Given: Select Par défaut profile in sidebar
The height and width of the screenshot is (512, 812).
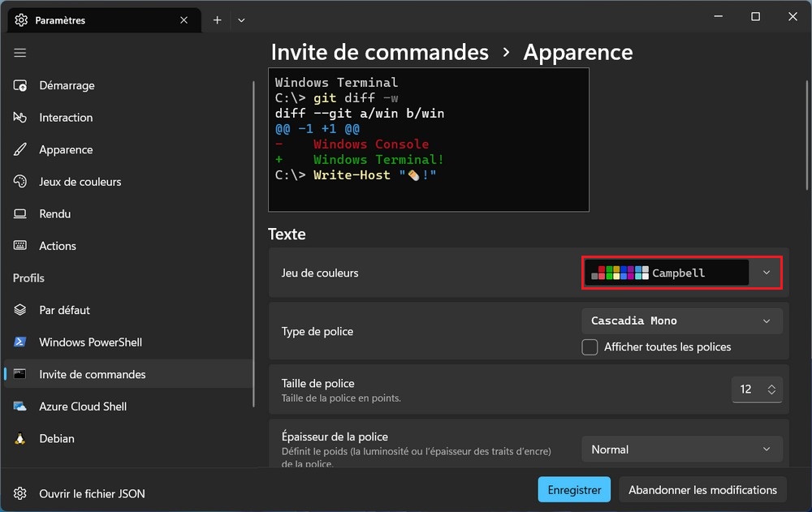Looking at the screenshot, I should (x=64, y=310).
